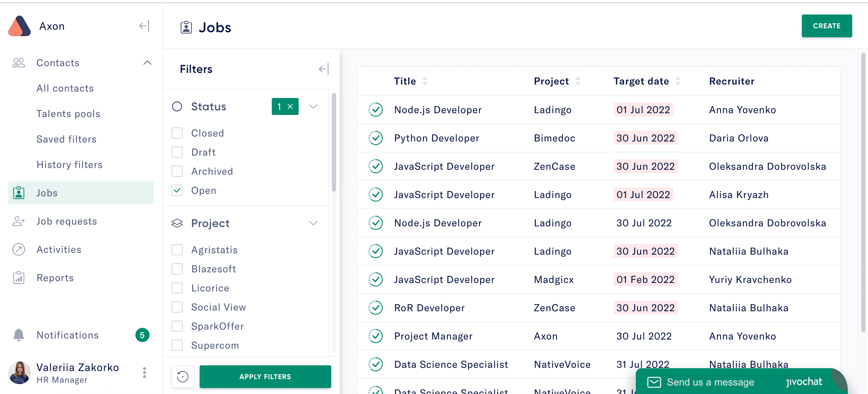
Task: Click Title column sort arrows
Action: coord(425,81)
